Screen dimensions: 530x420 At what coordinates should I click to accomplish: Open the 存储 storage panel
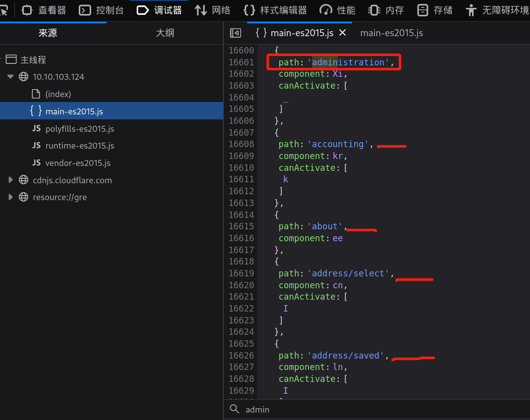pyautogui.click(x=435, y=10)
